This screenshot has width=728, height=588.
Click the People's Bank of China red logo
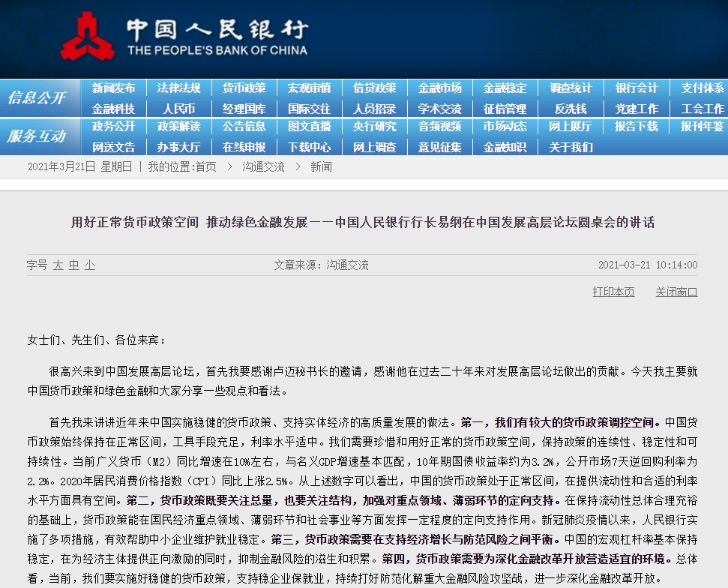click(x=87, y=36)
